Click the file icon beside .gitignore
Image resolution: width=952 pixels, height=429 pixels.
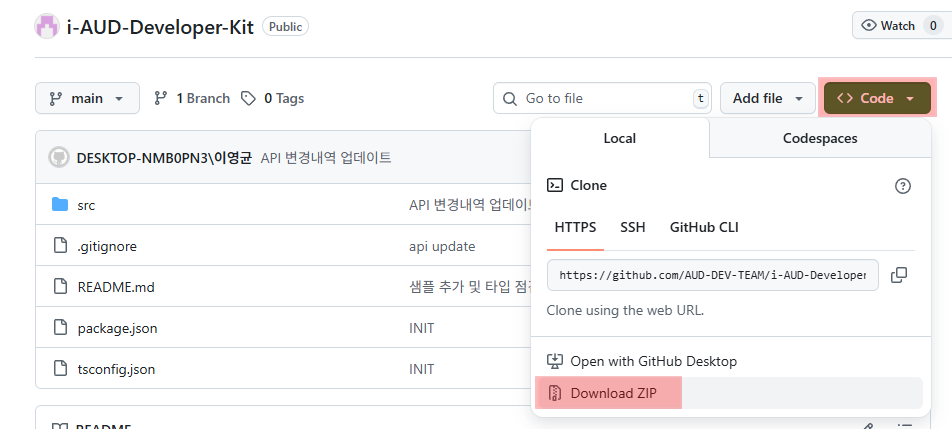60,246
